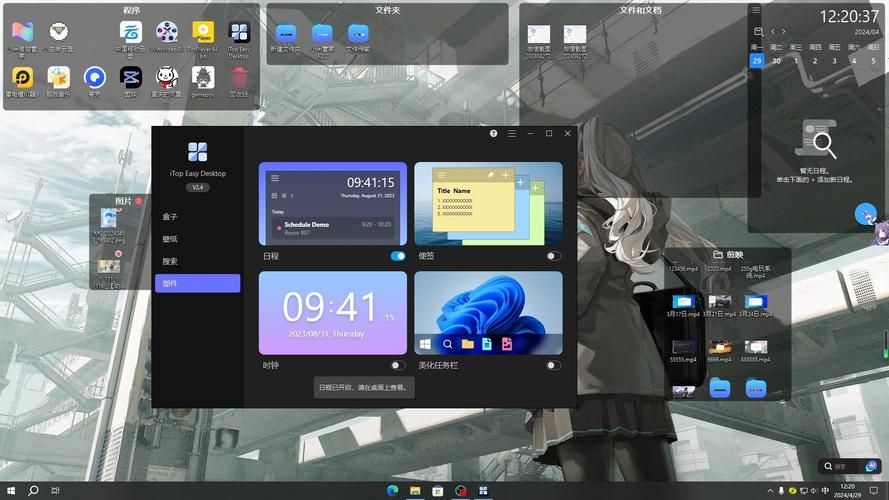
Task: Open first image file in 图片 box
Action: pyautogui.click(x=108, y=218)
